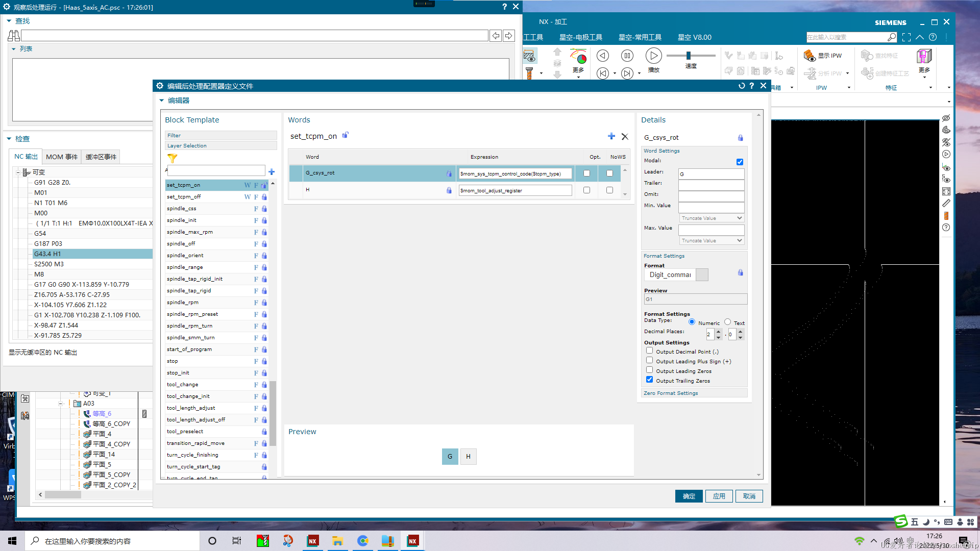The height and width of the screenshot is (551, 980).
Task: Uncheck the Modal checkbox
Action: tap(740, 162)
